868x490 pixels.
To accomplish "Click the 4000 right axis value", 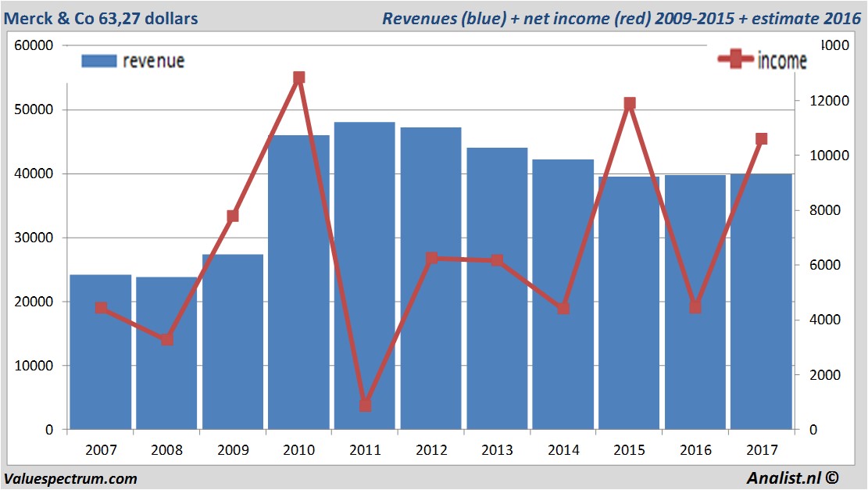I will pos(825,320).
